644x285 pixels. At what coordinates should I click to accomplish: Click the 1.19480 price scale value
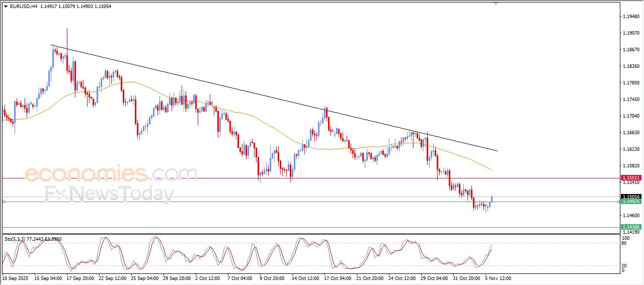click(631, 17)
